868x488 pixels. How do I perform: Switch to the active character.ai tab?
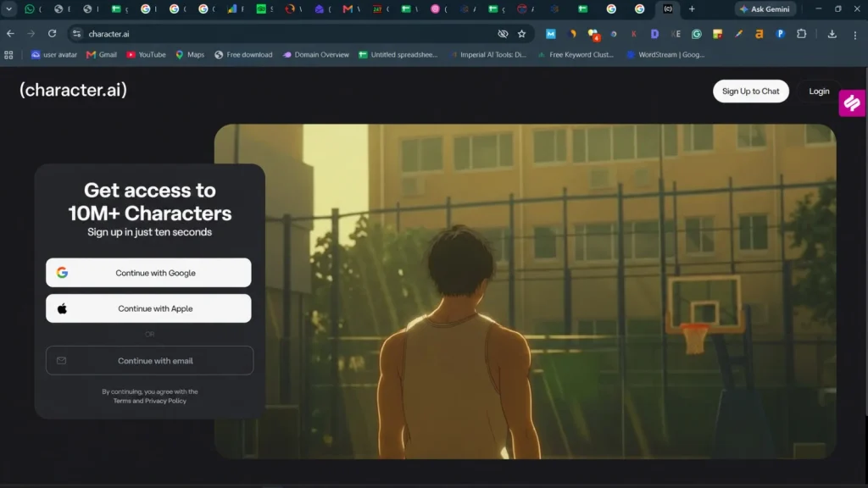668,8
